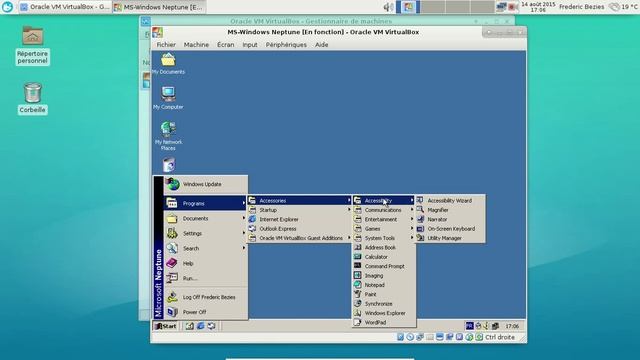Open the Corbeille trash icon
Screen dimensions: 640x360
[33, 98]
